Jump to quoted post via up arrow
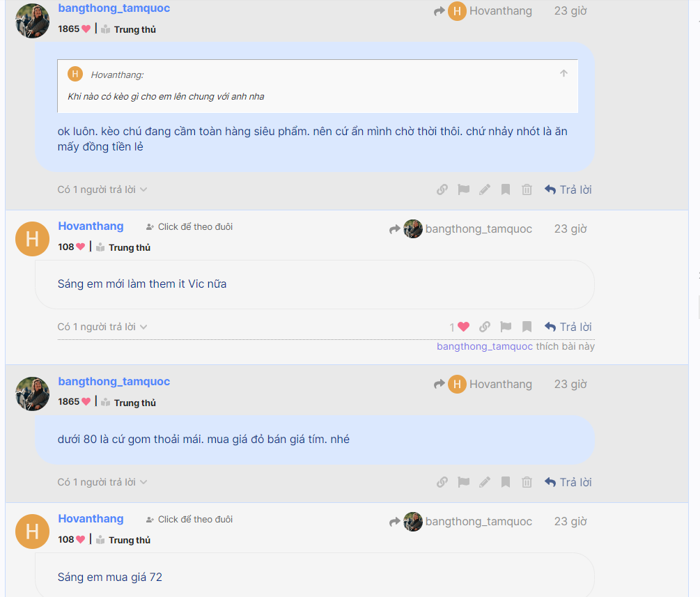Screen dimensions: 700x597 tap(564, 73)
